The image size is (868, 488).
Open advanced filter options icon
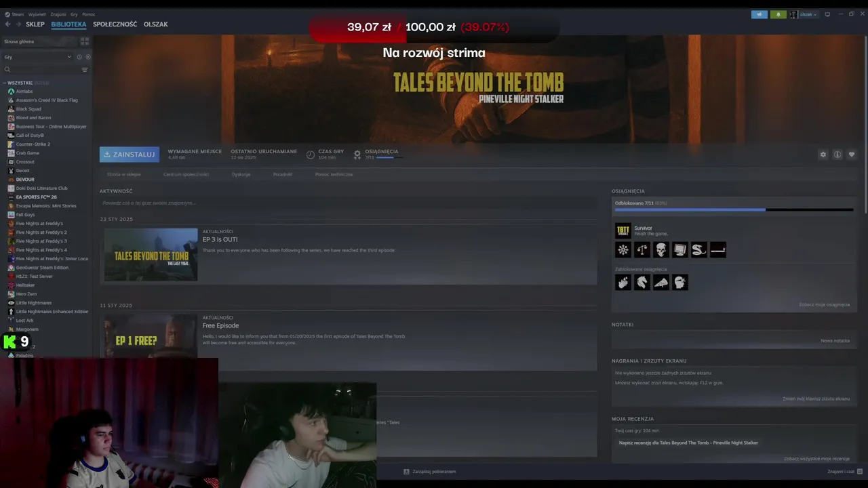[85, 69]
